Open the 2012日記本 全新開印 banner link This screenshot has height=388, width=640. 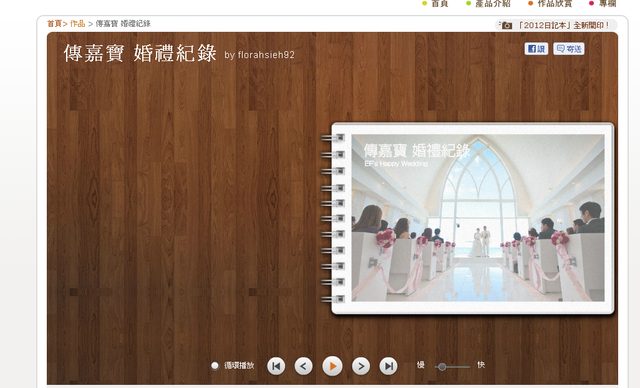click(x=564, y=25)
